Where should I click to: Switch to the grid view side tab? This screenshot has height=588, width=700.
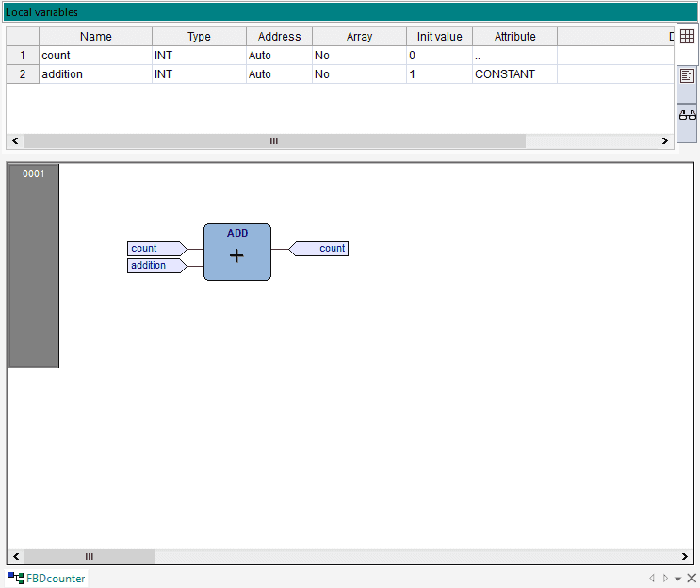[687, 36]
